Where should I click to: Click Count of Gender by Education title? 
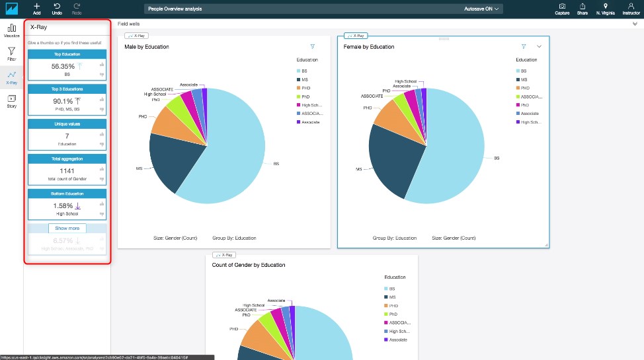[249, 265]
